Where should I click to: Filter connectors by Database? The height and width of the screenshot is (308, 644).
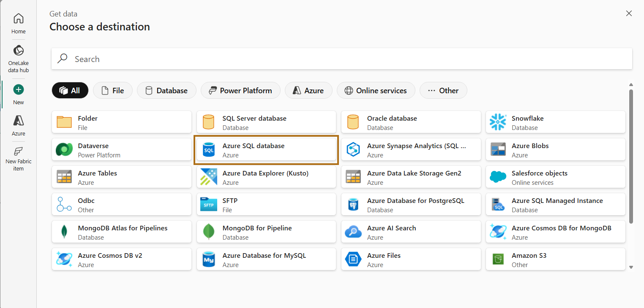pyautogui.click(x=166, y=90)
